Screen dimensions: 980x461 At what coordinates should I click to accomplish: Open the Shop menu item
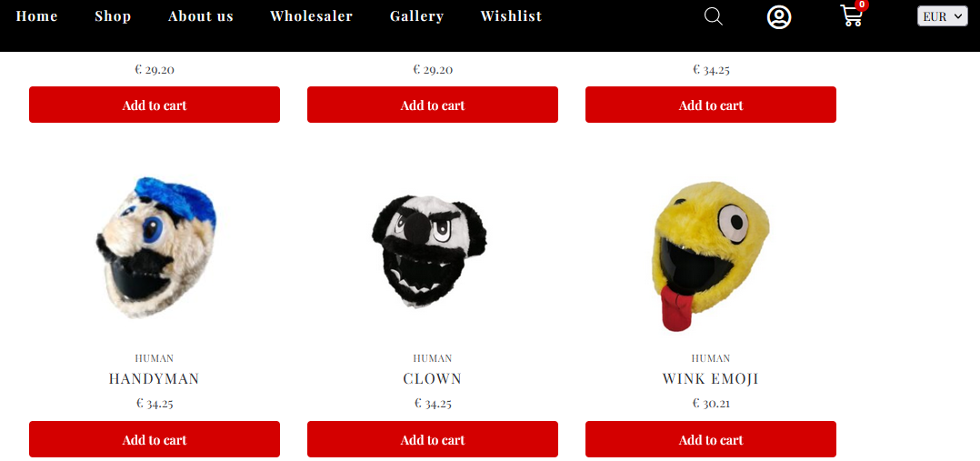(113, 16)
